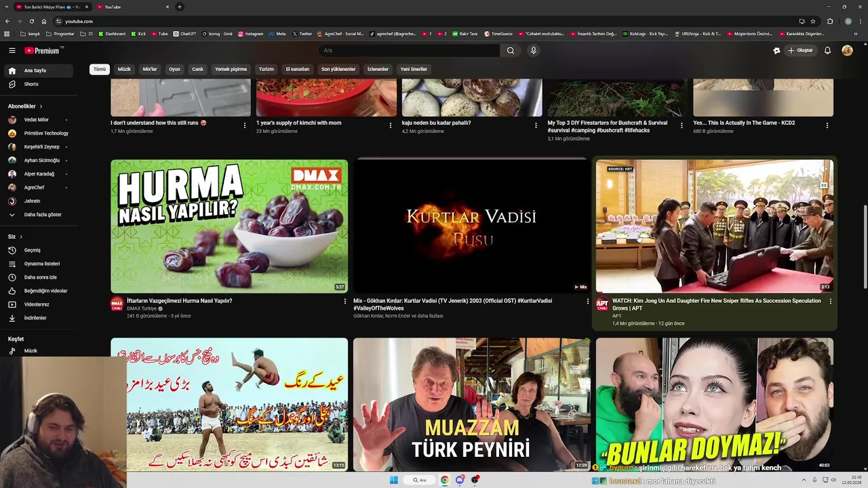Click the YouTube Premium logo
The image size is (868, 488).
click(42, 50)
